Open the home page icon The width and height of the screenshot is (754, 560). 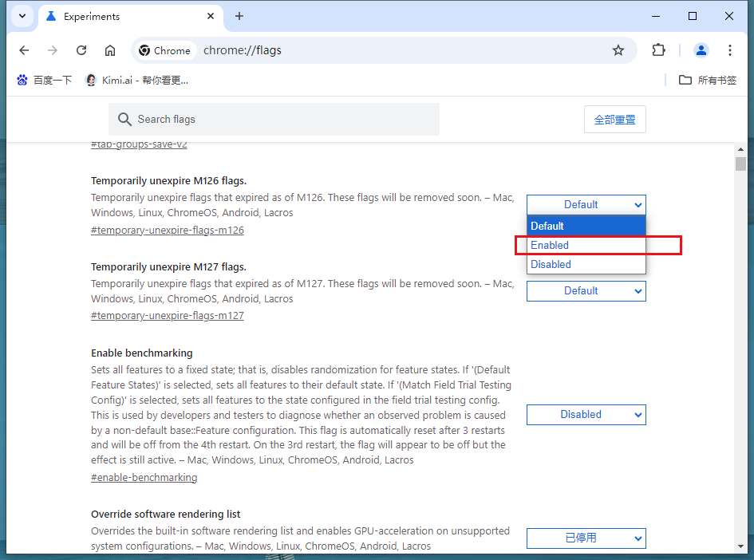[x=110, y=50]
